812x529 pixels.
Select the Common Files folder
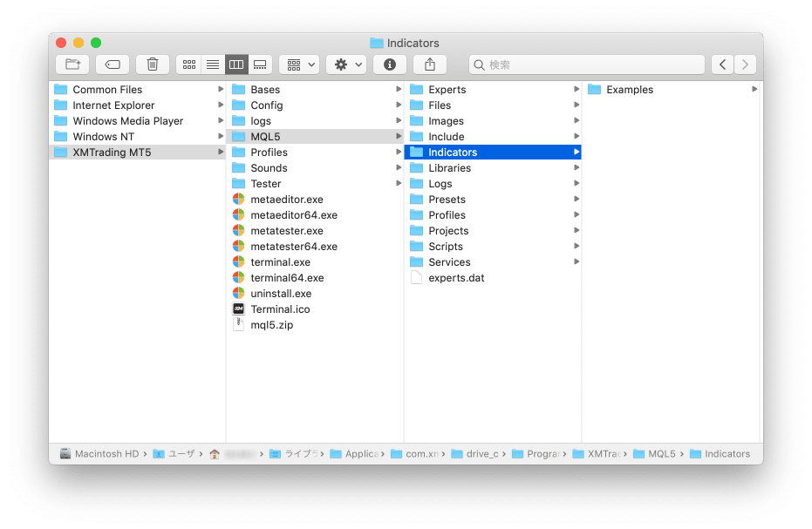click(138, 90)
